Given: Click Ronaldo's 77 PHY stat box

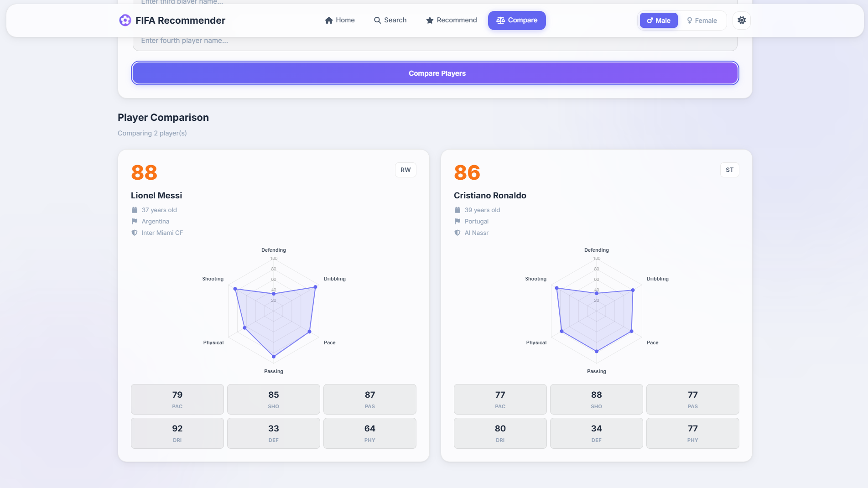Looking at the screenshot, I should (693, 433).
